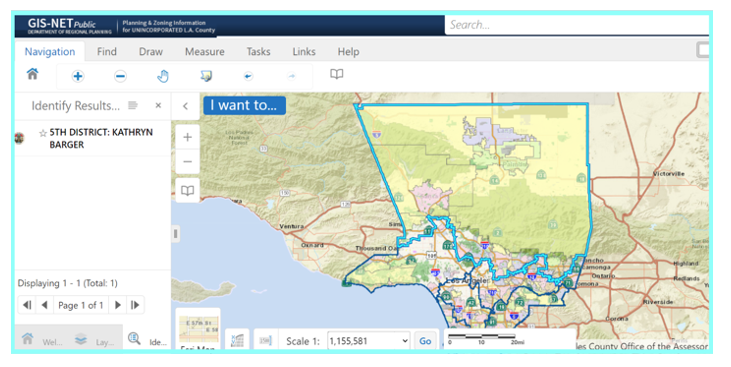Go to previous map extent arrow

pos(248,76)
